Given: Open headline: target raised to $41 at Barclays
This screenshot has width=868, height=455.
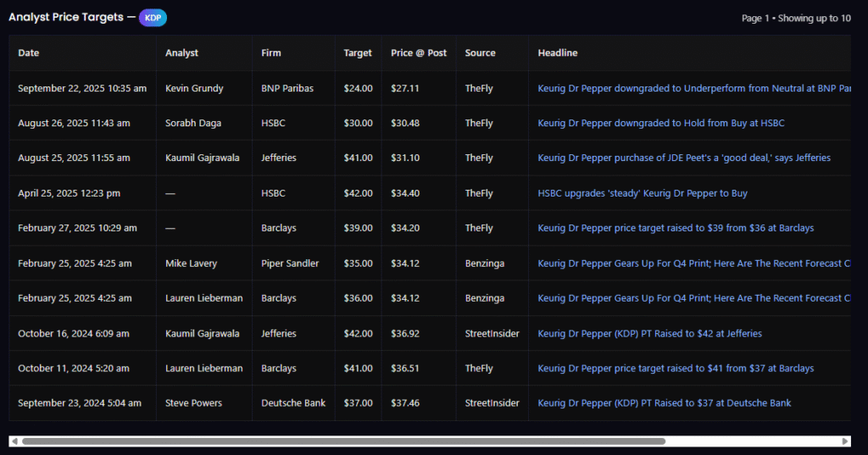Looking at the screenshot, I should pyautogui.click(x=676, y=369).
